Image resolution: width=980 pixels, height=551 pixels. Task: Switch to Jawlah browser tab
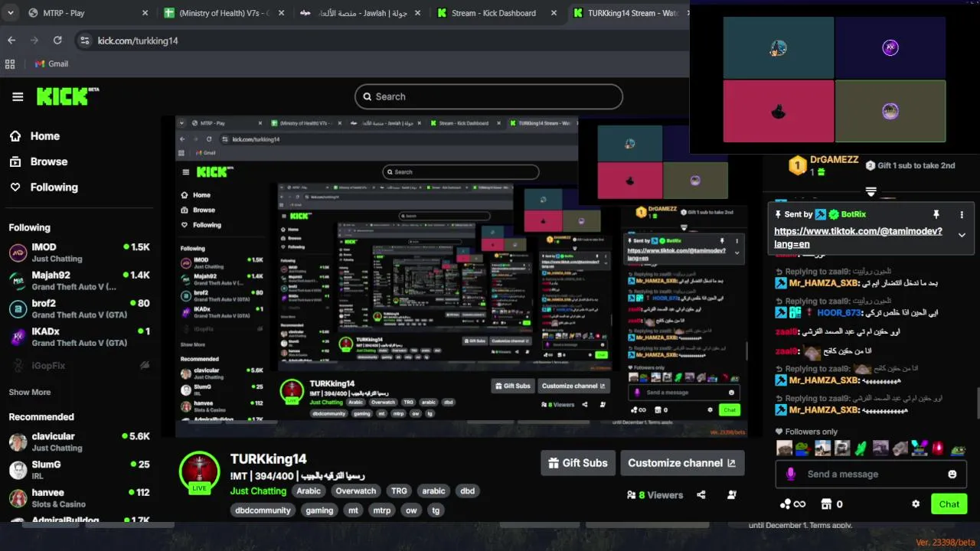tap(360, 13)
